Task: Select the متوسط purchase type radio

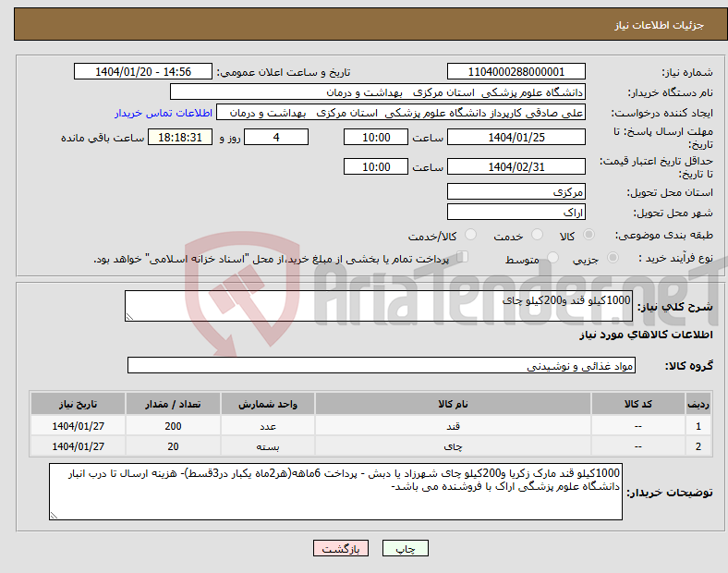Action: click(x=553, y=257)
